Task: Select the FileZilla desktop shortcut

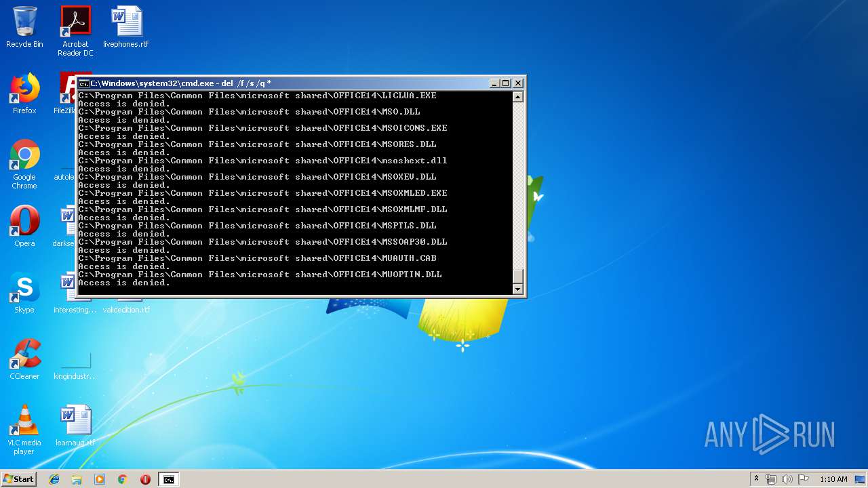Action: 66,94
